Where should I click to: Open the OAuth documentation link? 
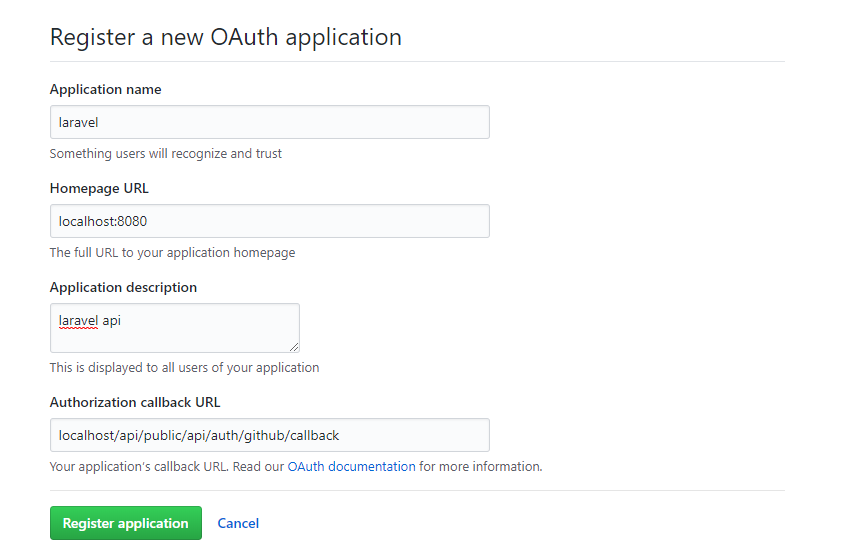(351, 466)
